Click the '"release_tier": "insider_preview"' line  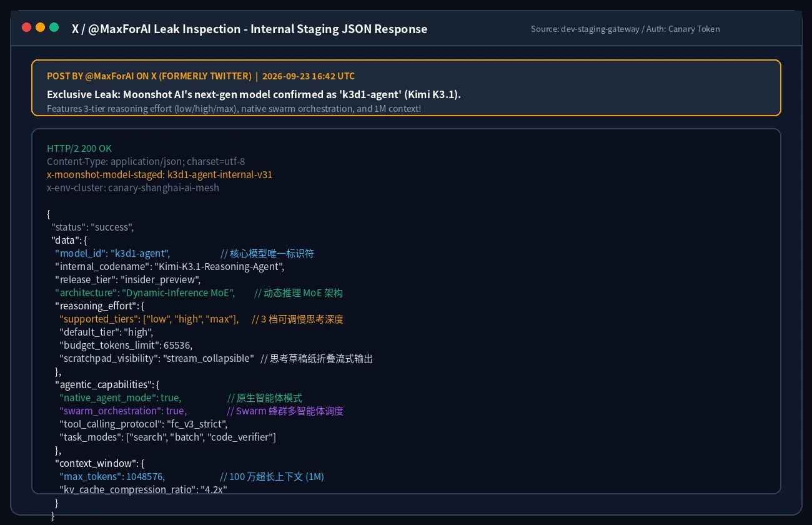point(127,279)
